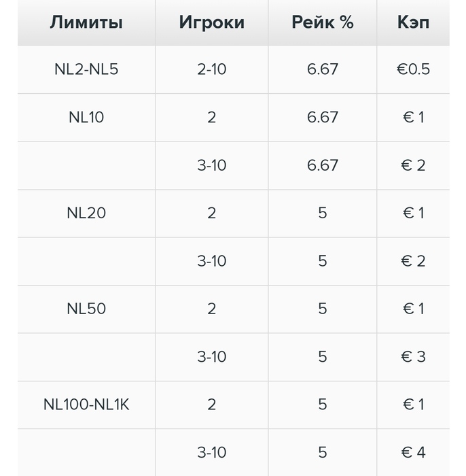The image size is (466, 476).
Task: Click the Рейк % header cell
Action: (322, 22)
